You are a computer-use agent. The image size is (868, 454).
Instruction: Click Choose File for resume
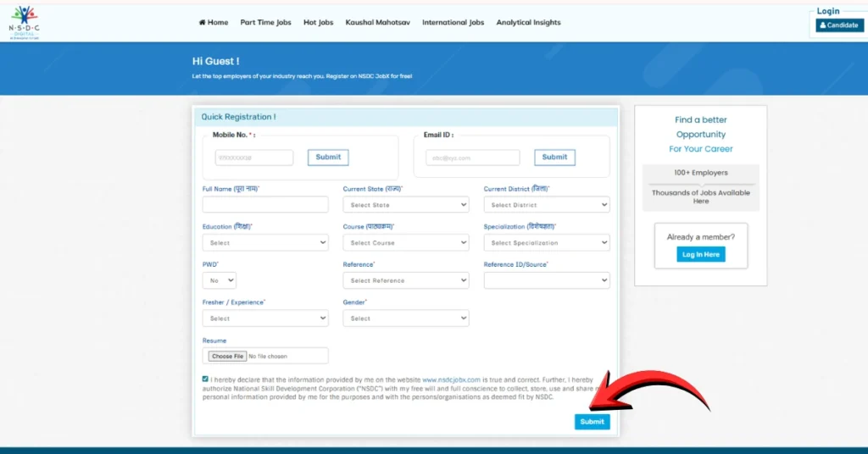(x=227, y=356)
